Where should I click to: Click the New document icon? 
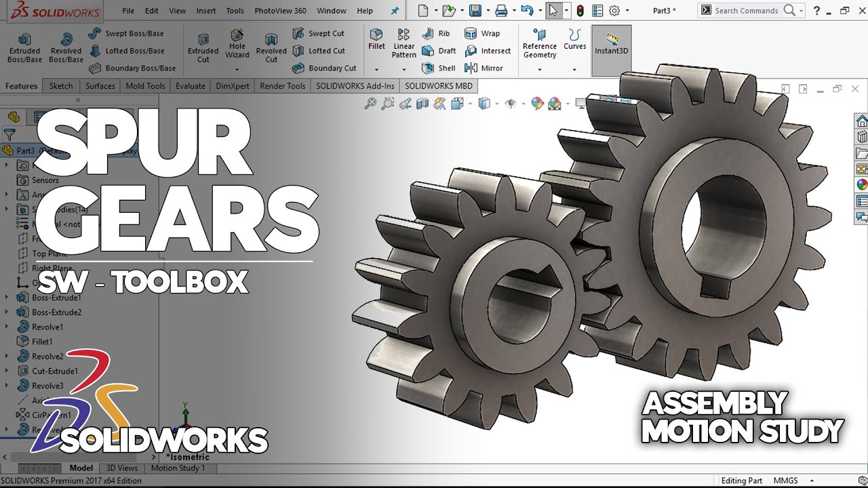click(x=423, y=11)
